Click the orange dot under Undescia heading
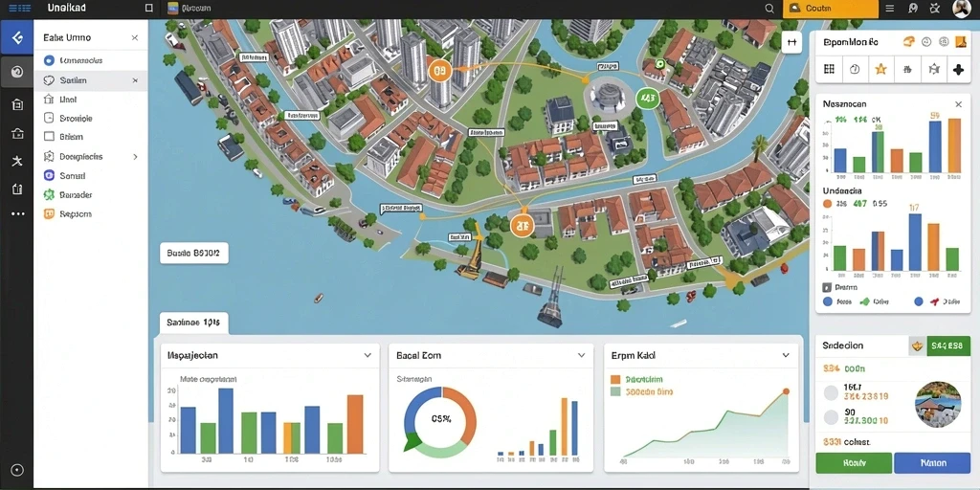 tap(828, 203)
